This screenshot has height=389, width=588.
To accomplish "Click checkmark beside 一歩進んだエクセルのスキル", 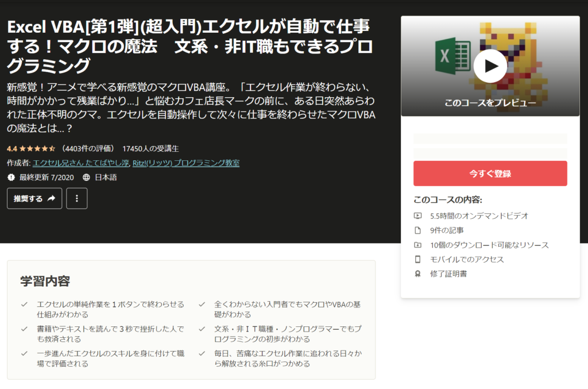I will [24, 353].
